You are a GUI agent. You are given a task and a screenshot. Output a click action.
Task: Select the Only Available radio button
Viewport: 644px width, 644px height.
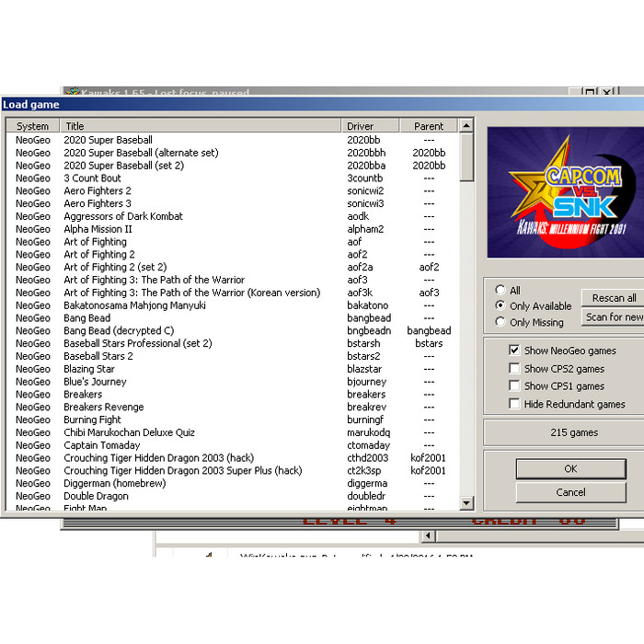[500, 305]
